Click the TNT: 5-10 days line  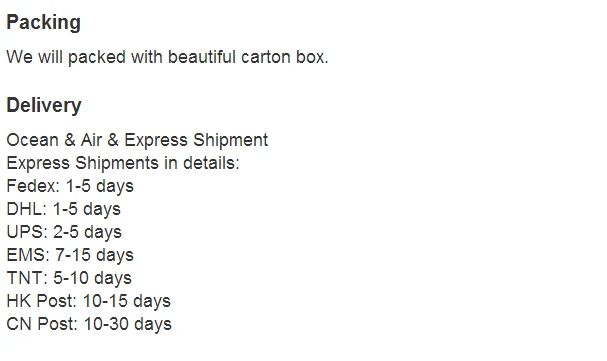69,278
